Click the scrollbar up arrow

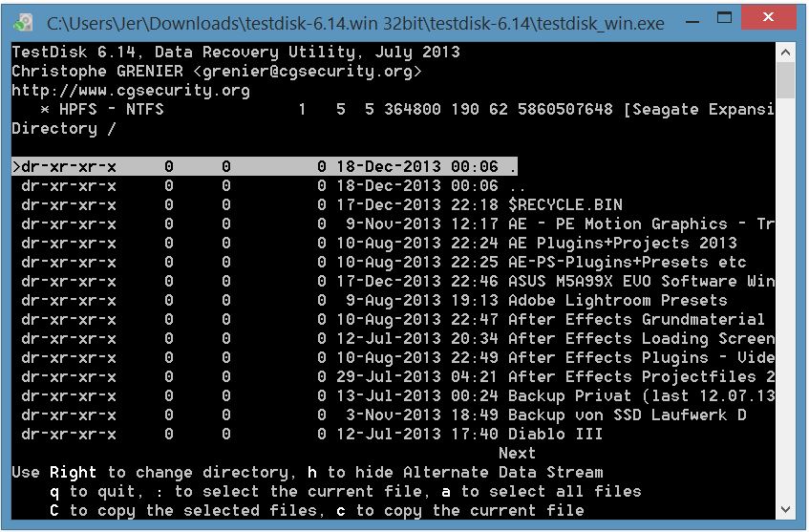[x=785, y=53]
